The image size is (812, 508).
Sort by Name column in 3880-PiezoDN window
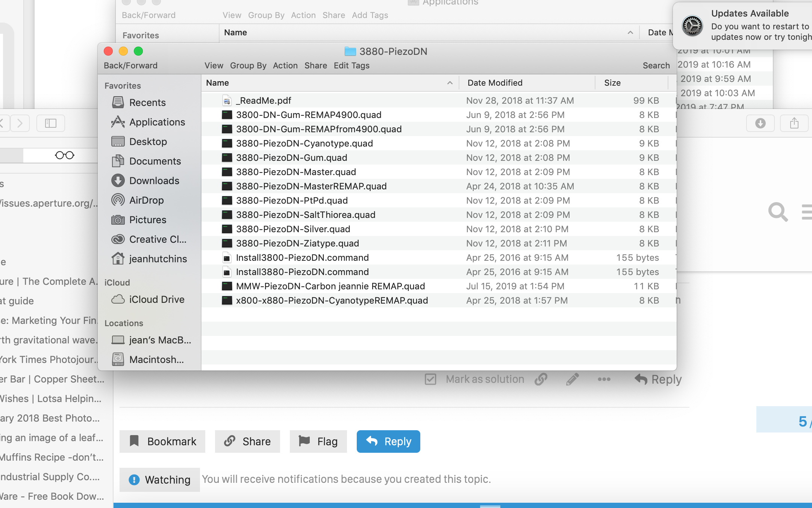pyautogui.click(x=330, y=83)
